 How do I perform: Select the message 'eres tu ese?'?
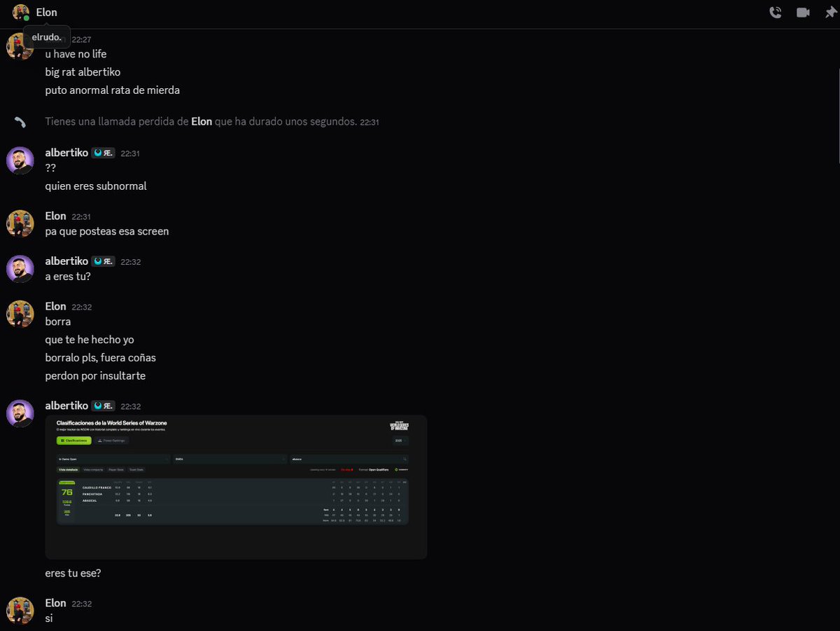tap(73, 574)
